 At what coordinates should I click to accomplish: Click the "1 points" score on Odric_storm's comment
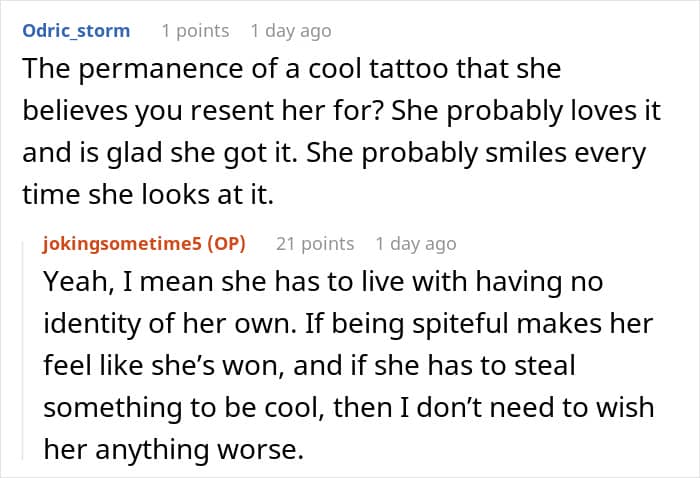pos(195,31)
